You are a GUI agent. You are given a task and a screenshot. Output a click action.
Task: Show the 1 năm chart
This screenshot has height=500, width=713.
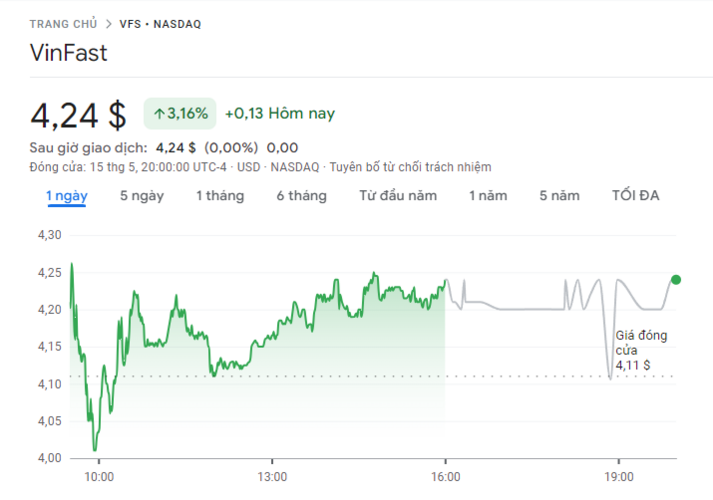click(488, 196)
